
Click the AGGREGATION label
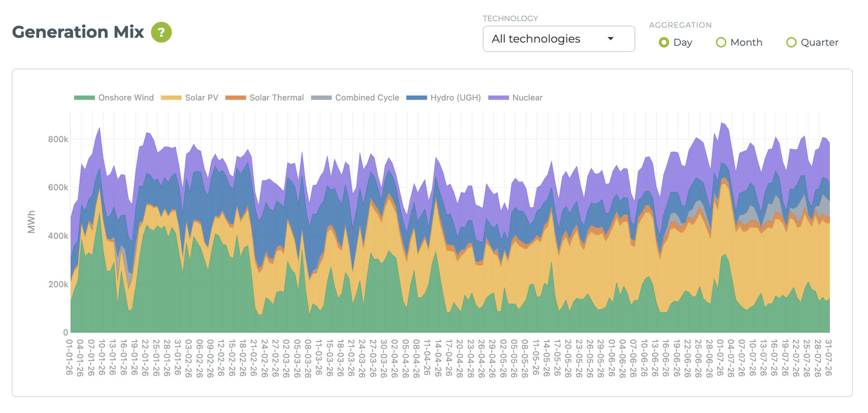pos(680,25)
